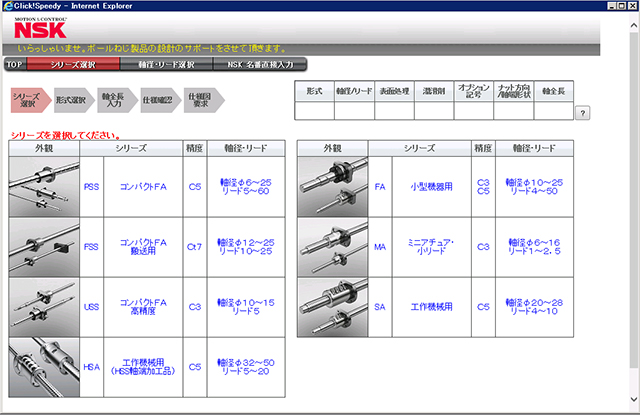This screenshot has height=415, width=640.
Task: Click C3 accuracy in MA row
Action: 483,247
